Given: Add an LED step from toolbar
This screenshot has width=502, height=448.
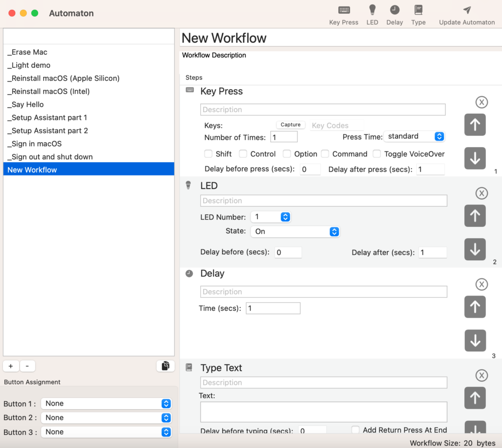Looking at the screenshot, I should [372, 15].
